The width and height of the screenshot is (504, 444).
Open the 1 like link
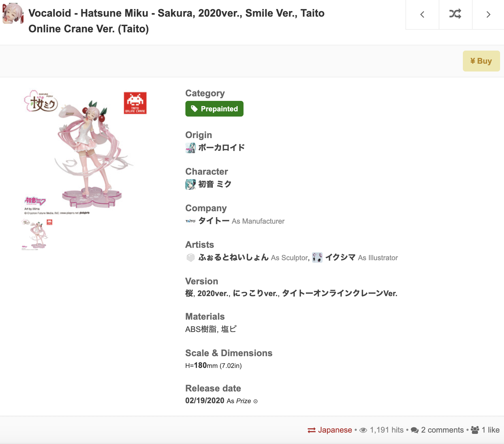pos(485,430)
